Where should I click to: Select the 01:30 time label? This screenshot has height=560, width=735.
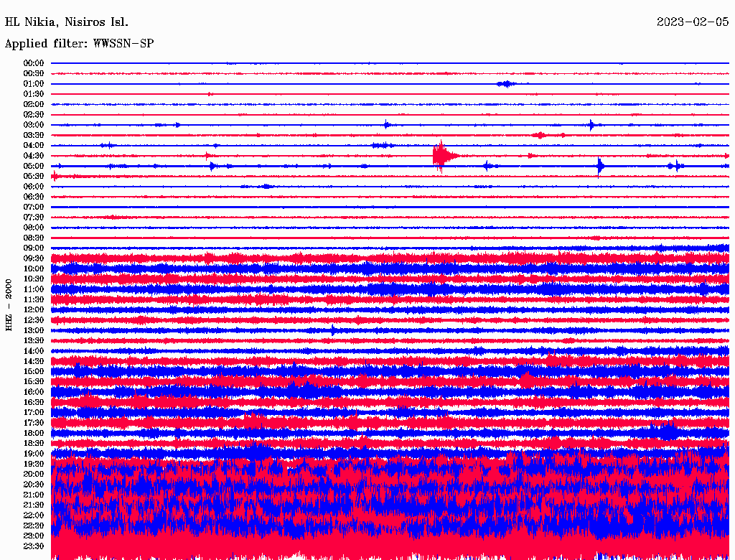[x=33, y=94]
